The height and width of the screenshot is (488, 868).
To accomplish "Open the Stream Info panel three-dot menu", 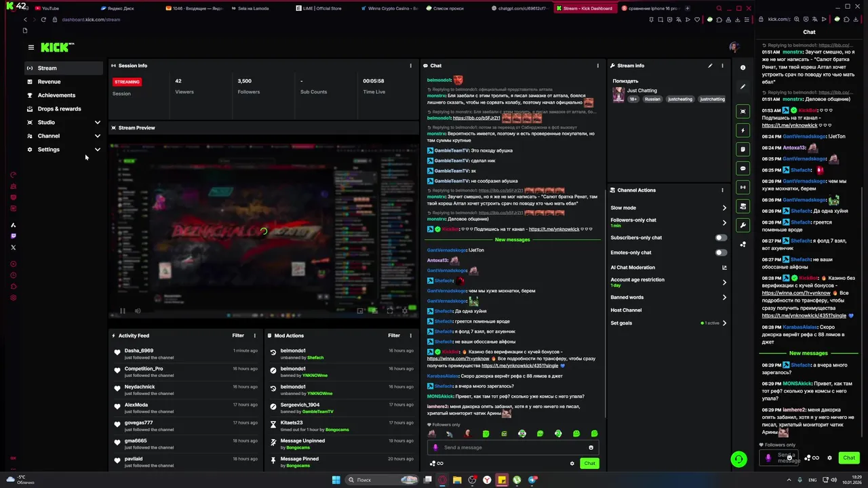I will click(722, 66).
